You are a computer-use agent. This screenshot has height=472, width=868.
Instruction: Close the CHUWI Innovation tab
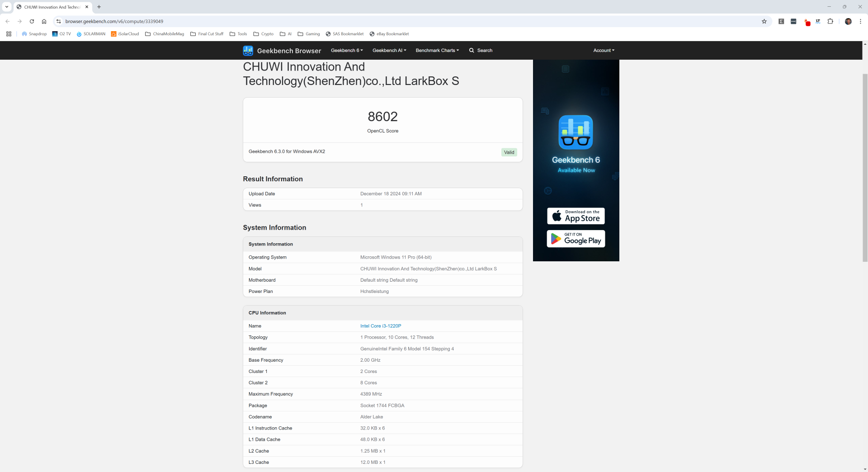coord(87,7)
